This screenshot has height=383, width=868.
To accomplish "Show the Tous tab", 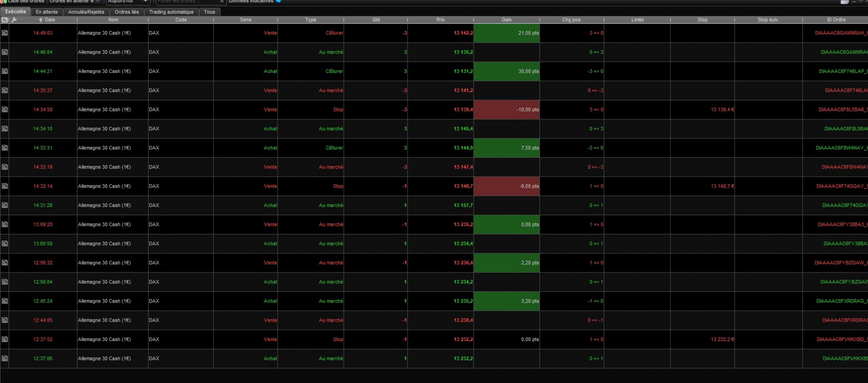I will click(209, 12).
